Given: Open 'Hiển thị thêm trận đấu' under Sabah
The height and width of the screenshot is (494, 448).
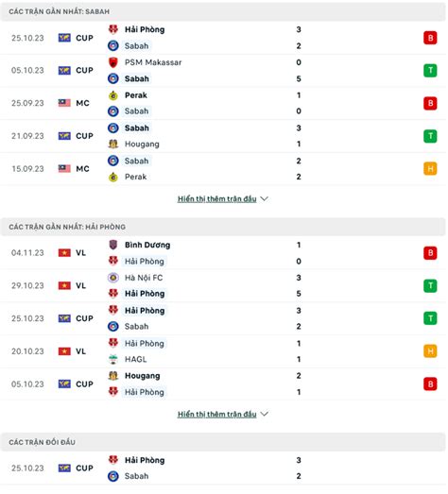Looking at the screenshot, I should [216, 198].
